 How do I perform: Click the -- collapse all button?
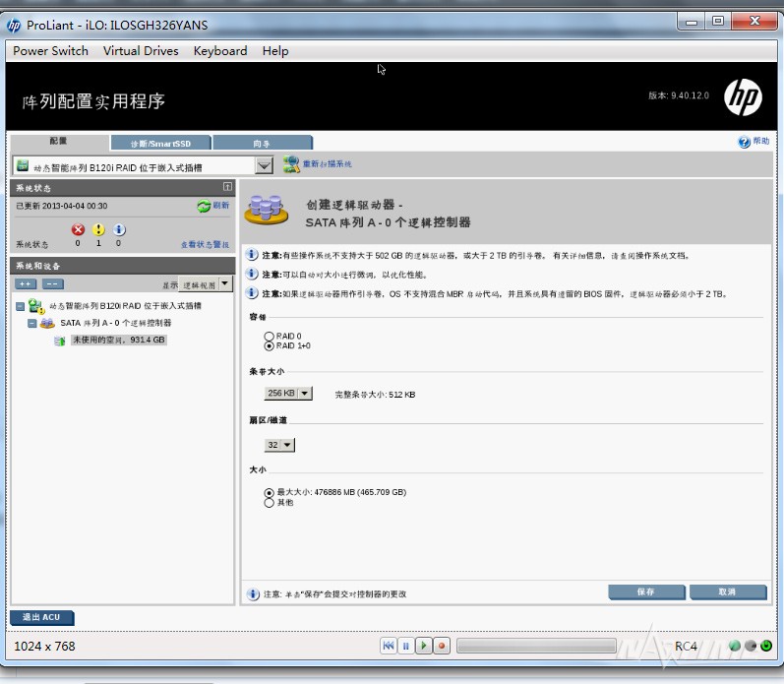pos(52,284)
